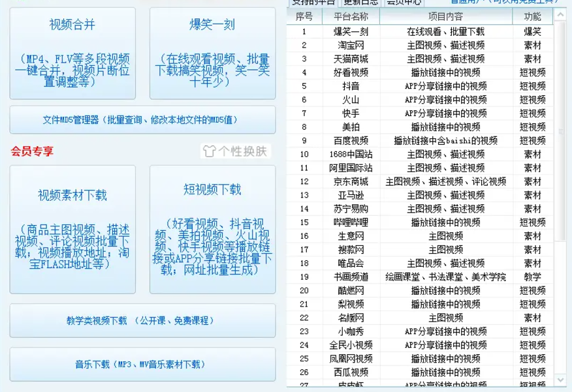This screenshot has width=572, height=392.
Task: Open the 视频合并 tool
Action: pyautogui.click(x=72, y=53)
